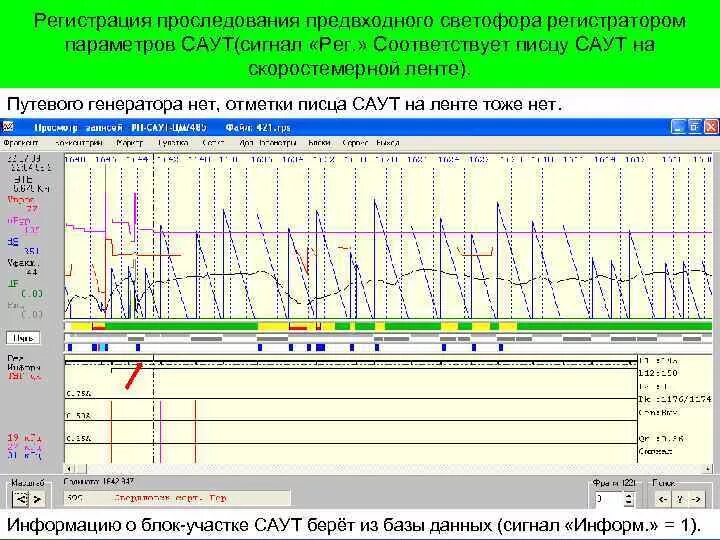Click the Поиск ? button
Screen dimensions: 720x540
[680, 499]
